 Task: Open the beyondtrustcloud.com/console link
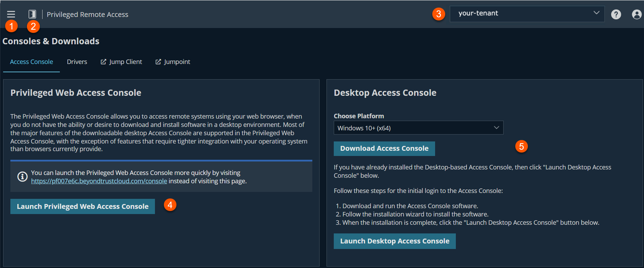[99, 181]
